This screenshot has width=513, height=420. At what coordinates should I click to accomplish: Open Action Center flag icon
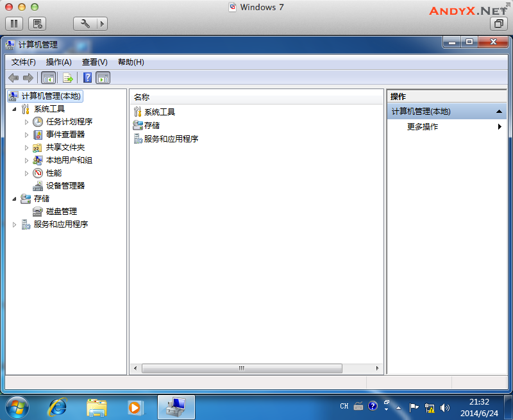tap(414, 408)
